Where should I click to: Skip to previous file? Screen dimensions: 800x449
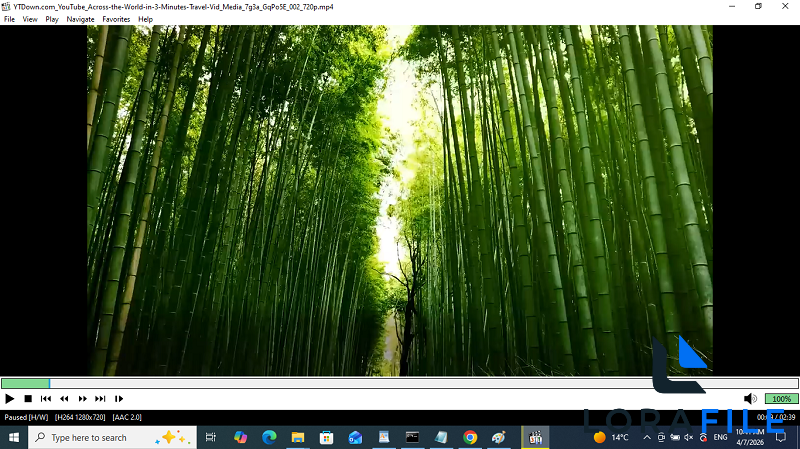point(46,398)
